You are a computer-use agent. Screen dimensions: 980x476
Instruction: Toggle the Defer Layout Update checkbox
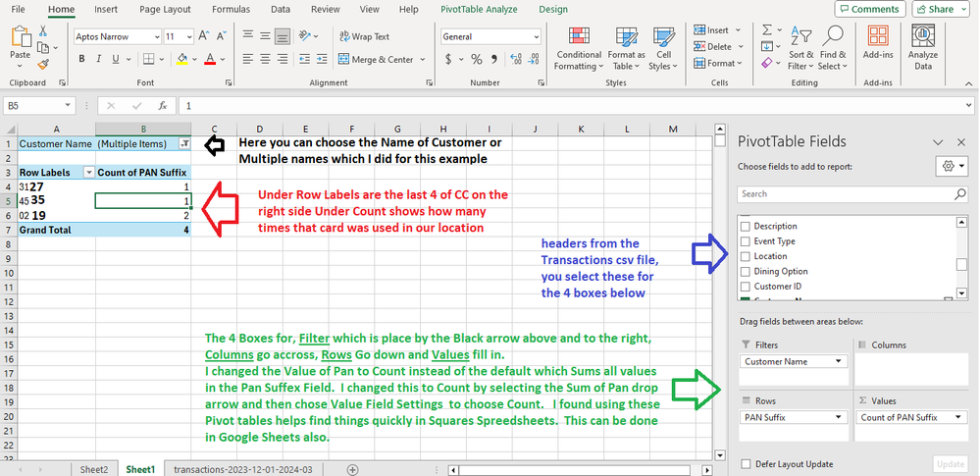[x=748, y=463]
